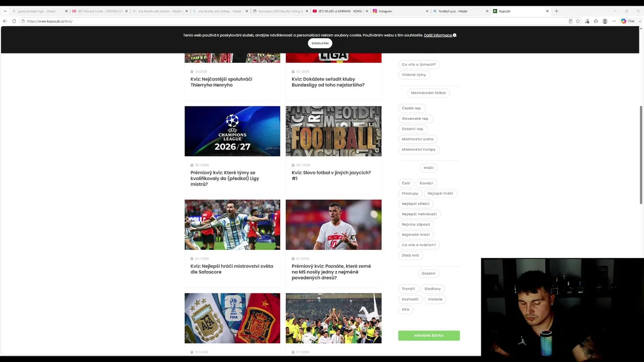Close the Instagram tab
644x362 pixels.
pos(427,11)
